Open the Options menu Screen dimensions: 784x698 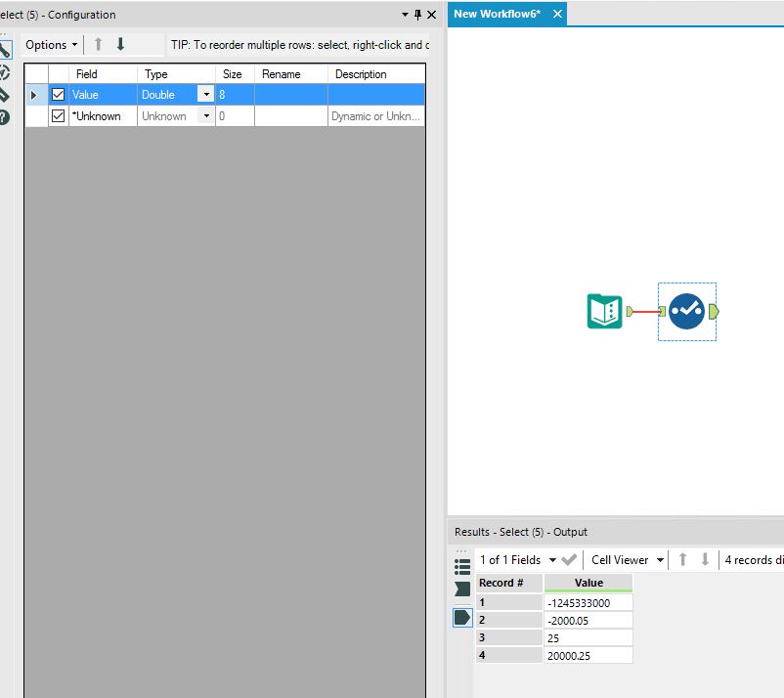pos(47,44)
